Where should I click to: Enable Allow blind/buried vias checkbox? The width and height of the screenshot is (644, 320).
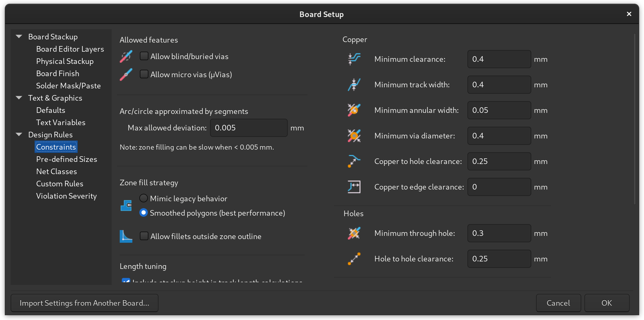click(144, 56)
